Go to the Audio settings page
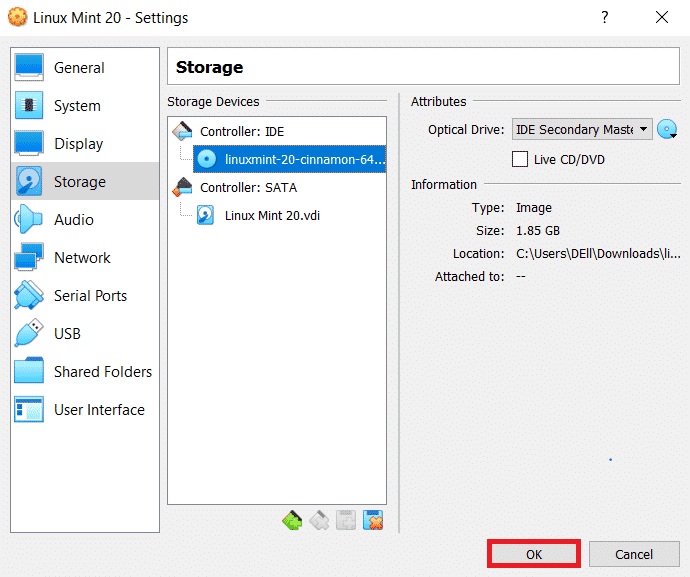Viewport: 690px width, 577px height. click(74, 220)
